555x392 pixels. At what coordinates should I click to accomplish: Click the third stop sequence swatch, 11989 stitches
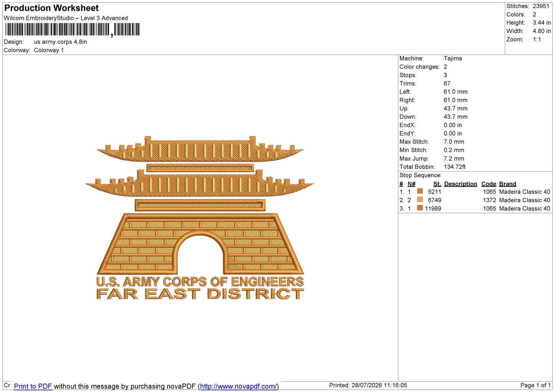420,208
